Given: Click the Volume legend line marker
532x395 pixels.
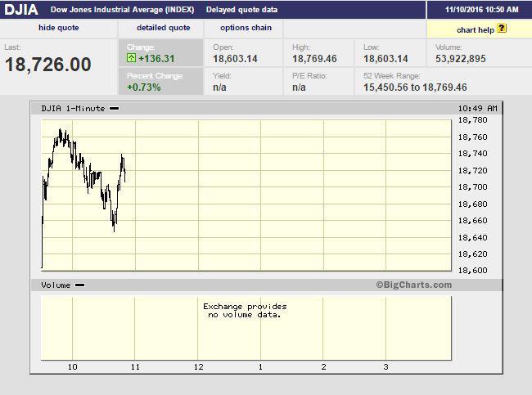Looking at the screenshot, I should 79,285.
